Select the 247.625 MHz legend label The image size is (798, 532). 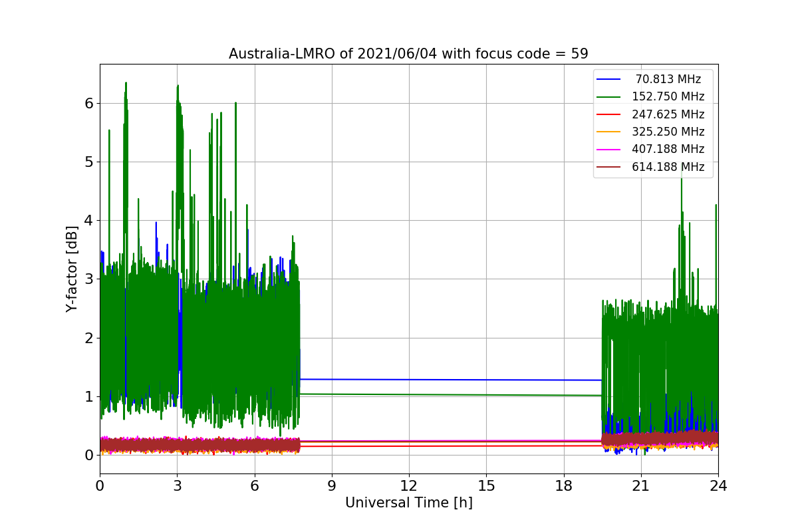(668, 114)
